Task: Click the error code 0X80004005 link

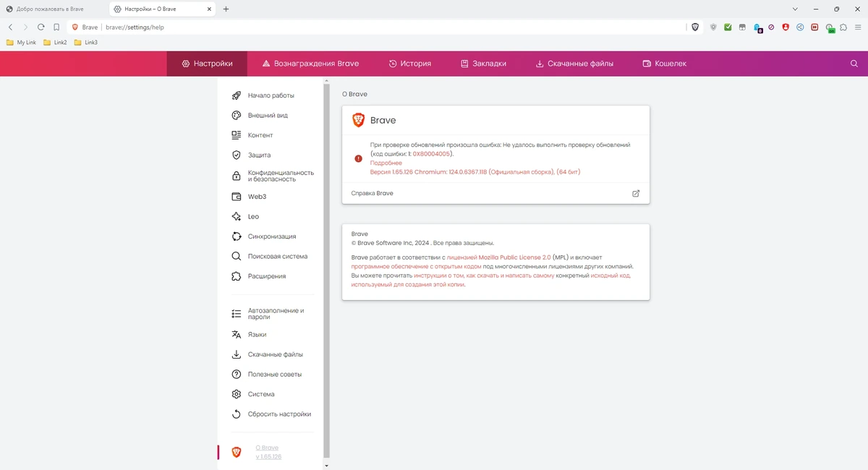Action: coord(432,154)
